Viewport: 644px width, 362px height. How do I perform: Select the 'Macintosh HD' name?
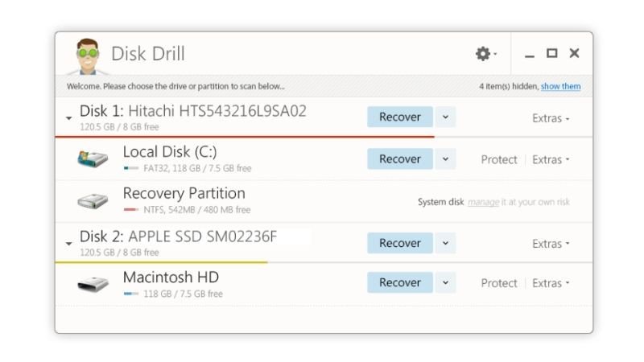point(171,278)
